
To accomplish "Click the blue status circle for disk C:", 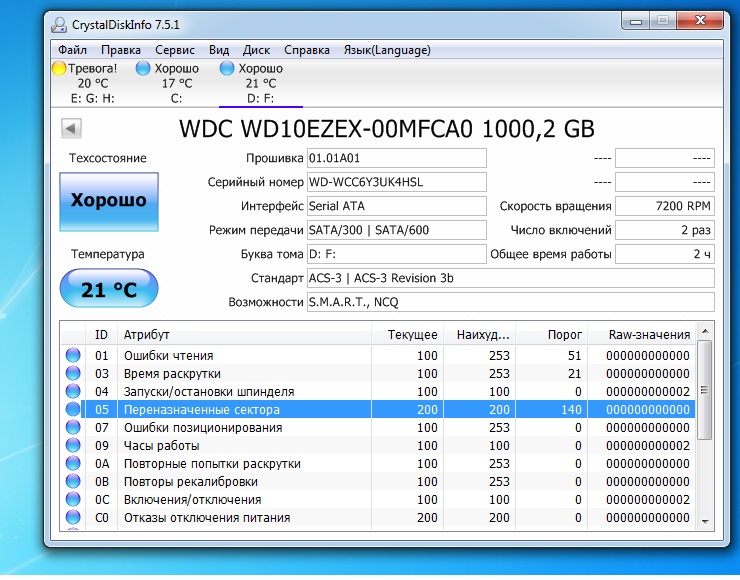I will pyautogui.click(x=143, y=68).
